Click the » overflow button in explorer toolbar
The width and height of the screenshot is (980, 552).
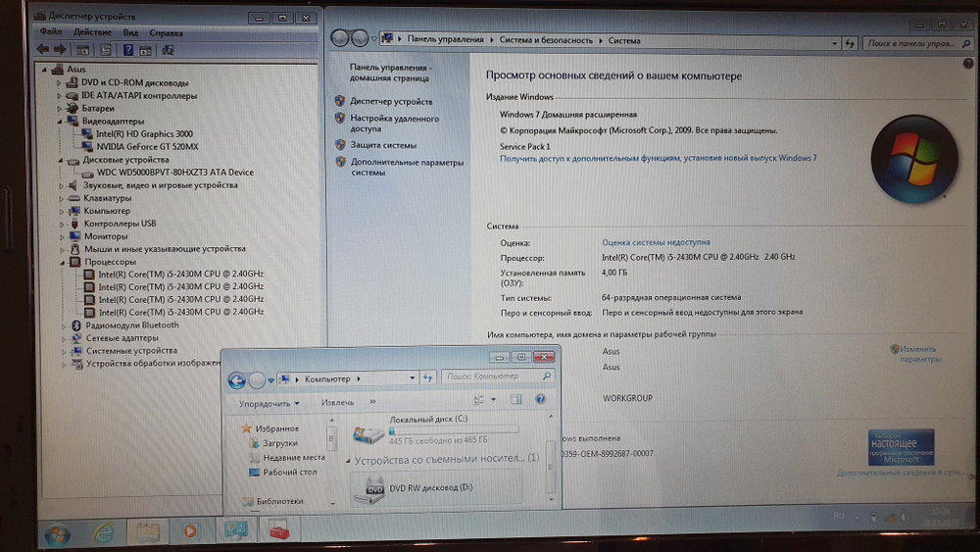372,401
